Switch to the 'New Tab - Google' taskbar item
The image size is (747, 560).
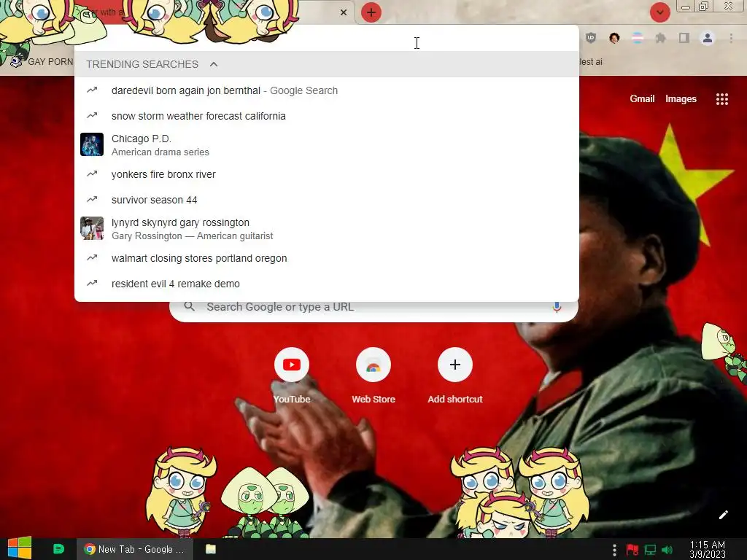[135, 549]
